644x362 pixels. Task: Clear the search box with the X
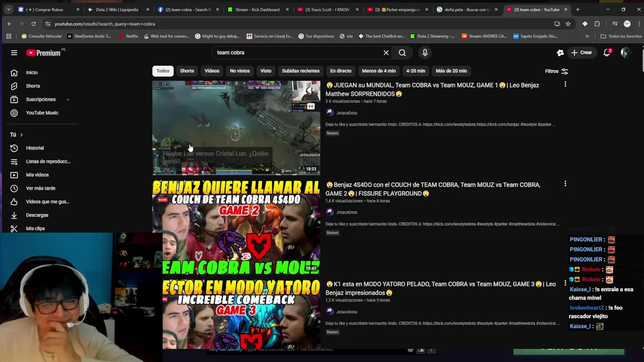point(386,53)
